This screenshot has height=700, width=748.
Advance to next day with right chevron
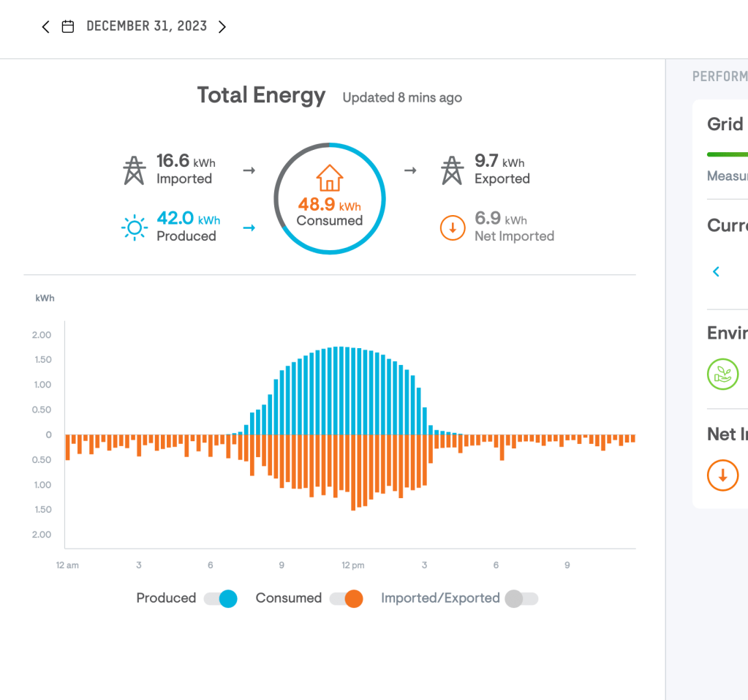point(222,27)
